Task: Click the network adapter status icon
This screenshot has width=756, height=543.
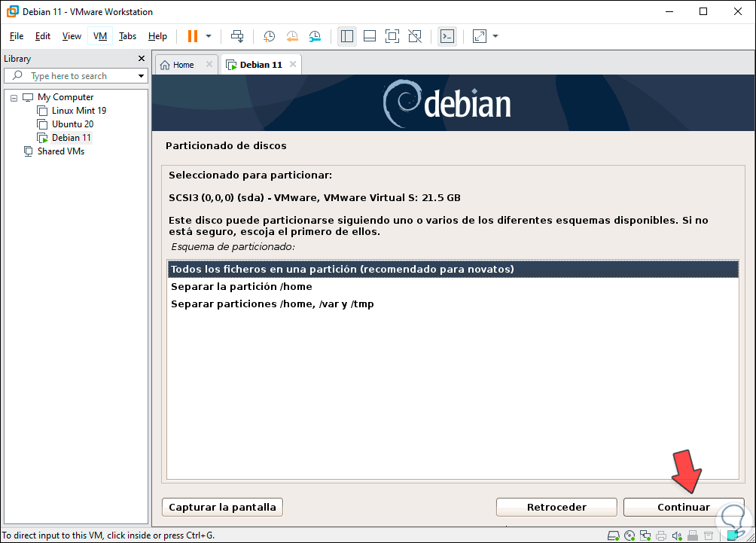Action: (645, 535)
